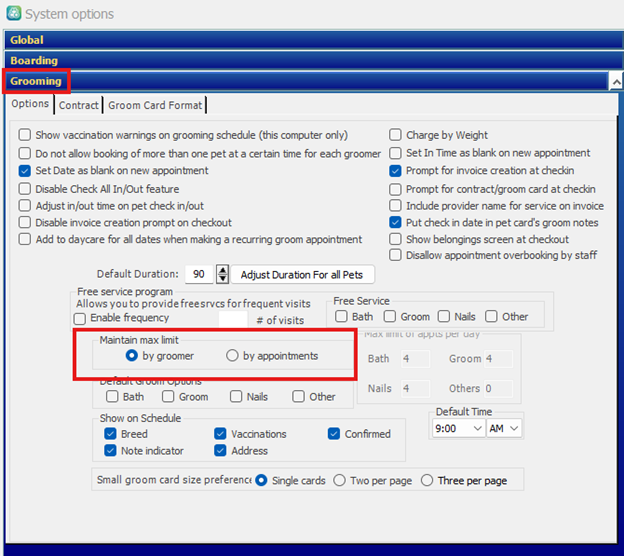Click the System options app icon
Viewport: 624px width, 556px height.
coord(14,13)
